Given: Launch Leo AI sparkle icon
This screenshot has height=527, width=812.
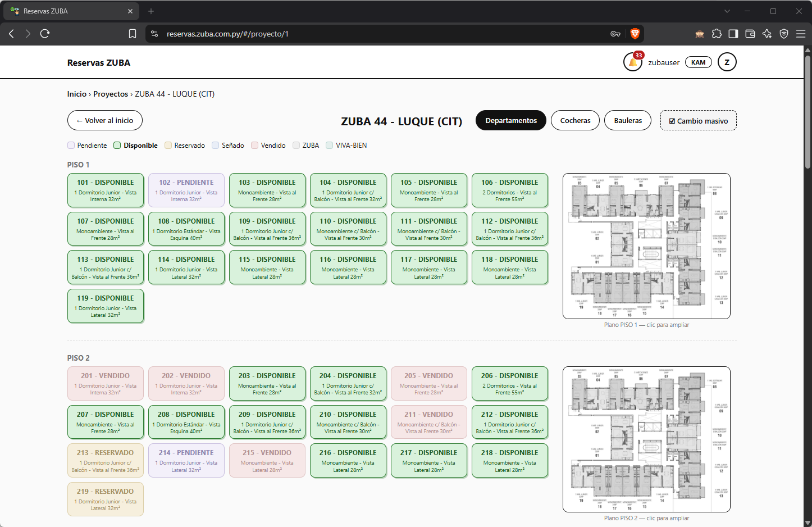Looking at the screenshot, I should tap(767, 34).
